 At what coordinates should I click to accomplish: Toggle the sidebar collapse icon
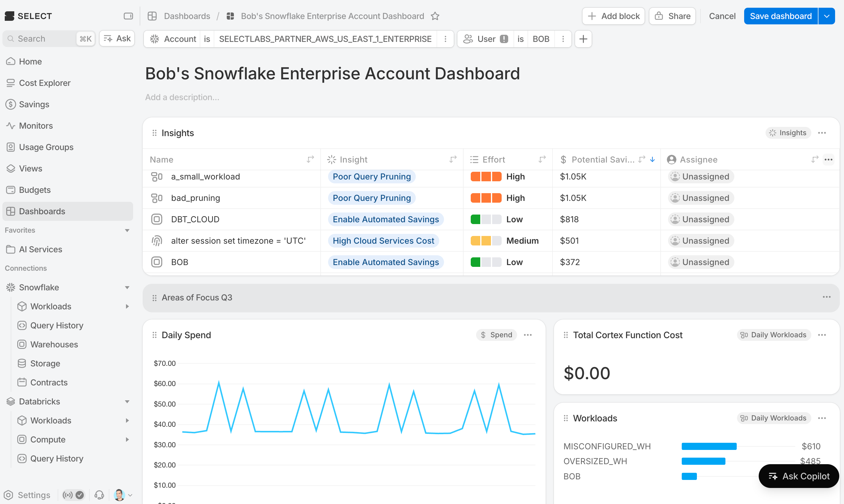(x=128, y=16)
